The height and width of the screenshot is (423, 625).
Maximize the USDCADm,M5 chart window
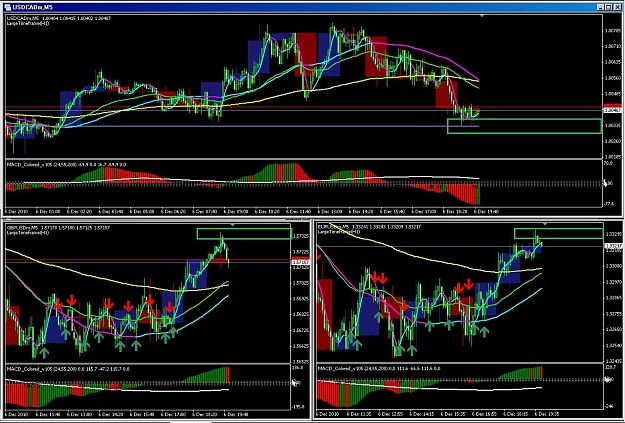tap(608, 7)
